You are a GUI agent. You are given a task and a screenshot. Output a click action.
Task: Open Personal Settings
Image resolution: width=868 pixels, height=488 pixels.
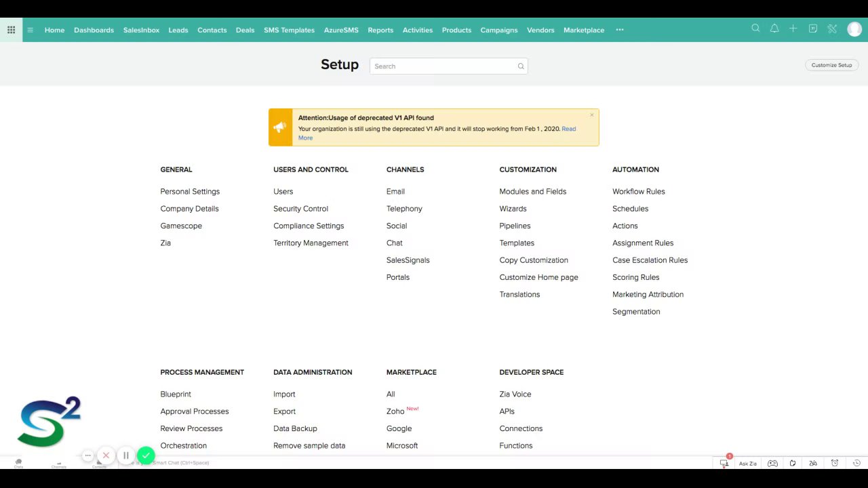point(190,192)
